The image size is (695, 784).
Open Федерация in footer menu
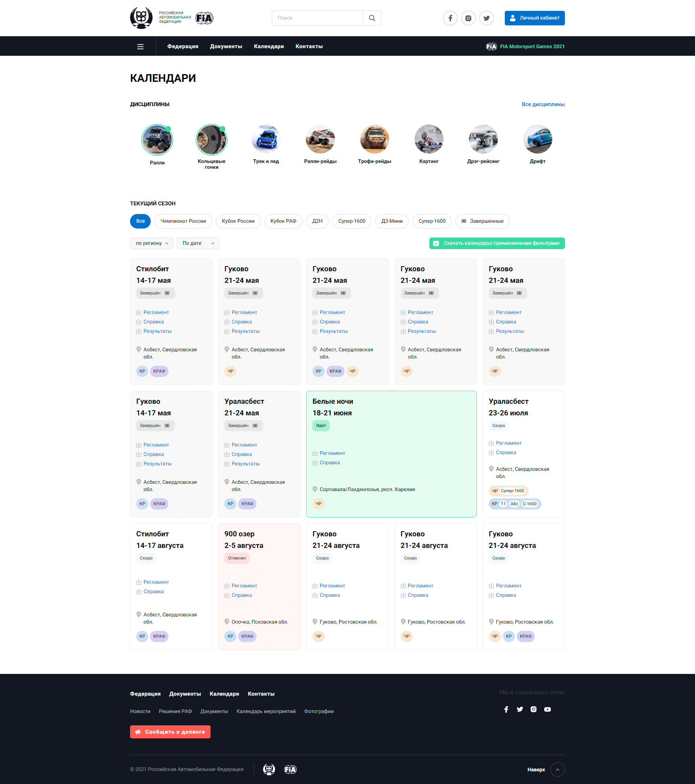[145, 694]
